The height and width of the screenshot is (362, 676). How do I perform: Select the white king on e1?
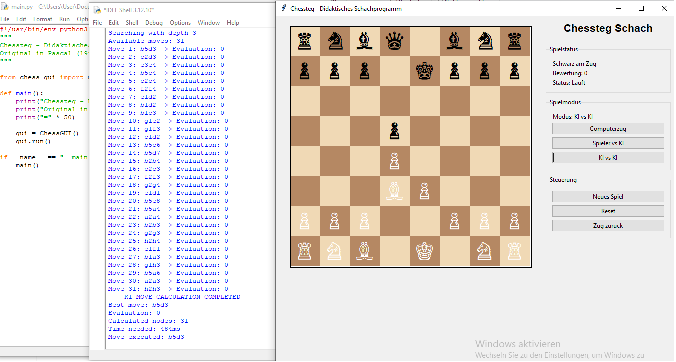(425, 251)
